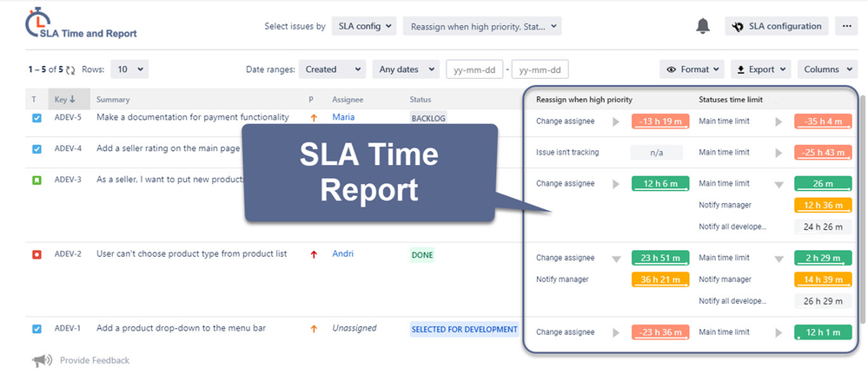Click ADEV-3 story type icon
The height and width of the screenshot is (381, 868).
coord(36,180)
